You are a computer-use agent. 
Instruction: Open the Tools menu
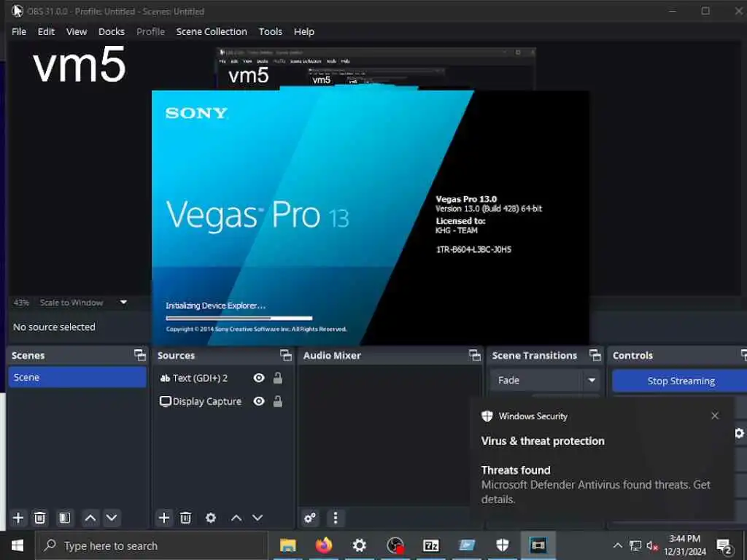270,31
